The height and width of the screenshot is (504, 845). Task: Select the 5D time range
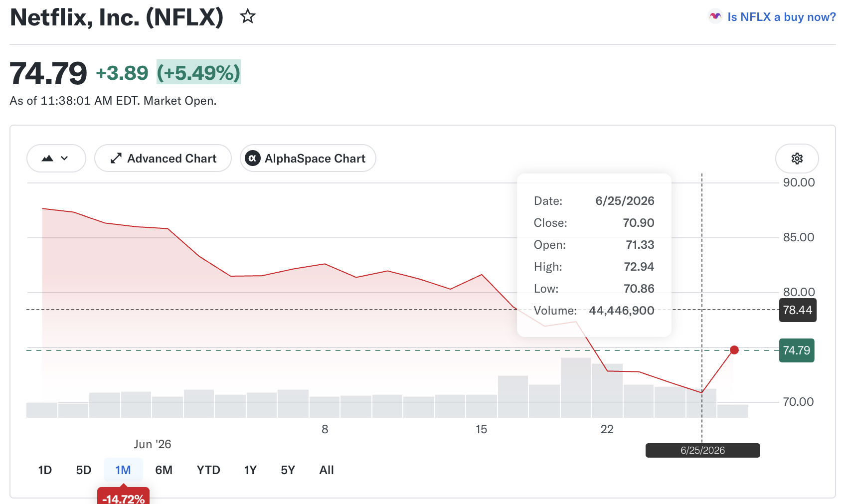[x=84, y=470]
